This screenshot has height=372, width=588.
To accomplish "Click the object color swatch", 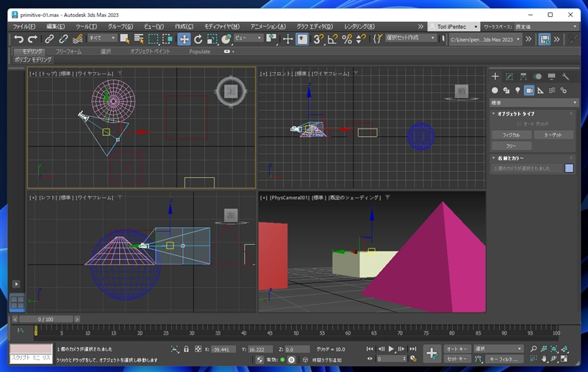I will point(569,168).
